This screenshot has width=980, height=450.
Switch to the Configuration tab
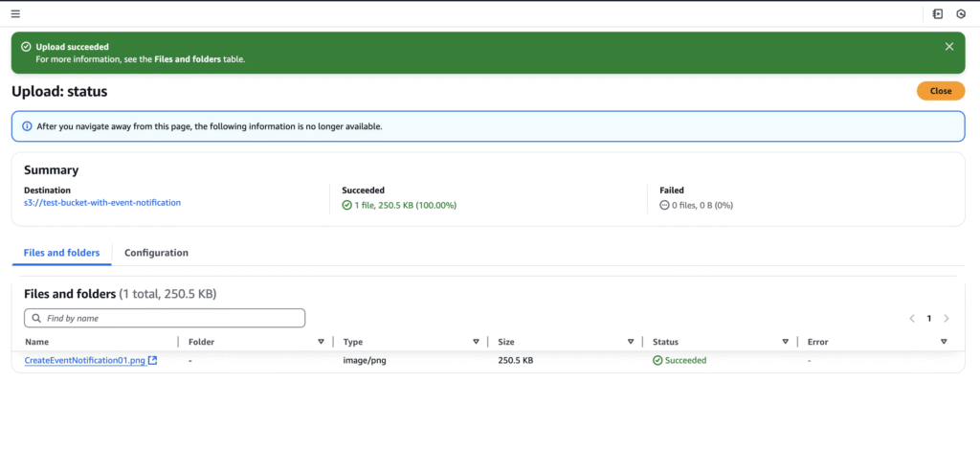[x=156, y=253]
